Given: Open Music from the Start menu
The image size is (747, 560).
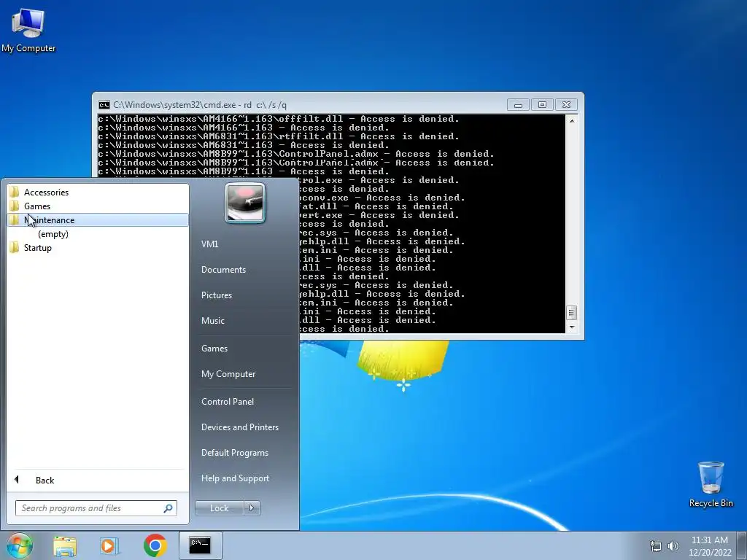Looking at the screenshot, I should click(x=212, y=321).
